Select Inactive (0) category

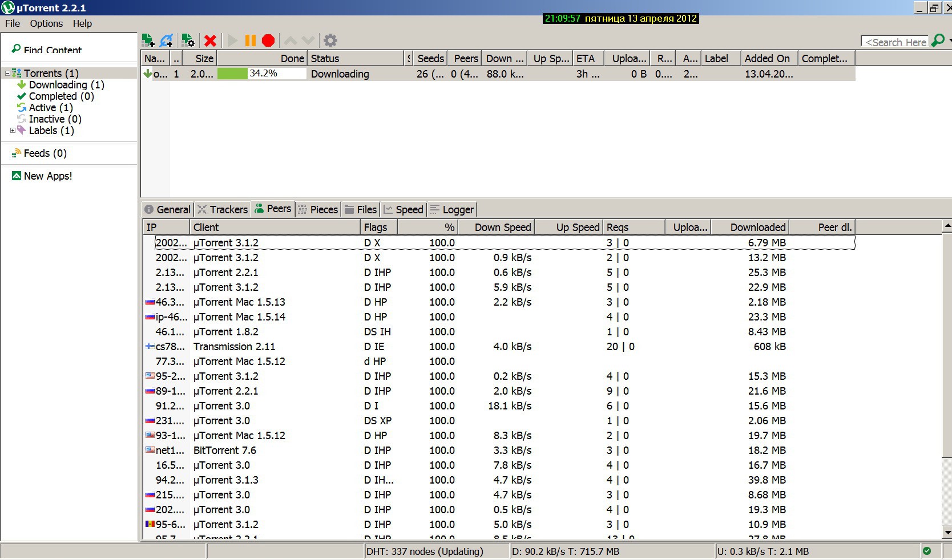[55, 119]
